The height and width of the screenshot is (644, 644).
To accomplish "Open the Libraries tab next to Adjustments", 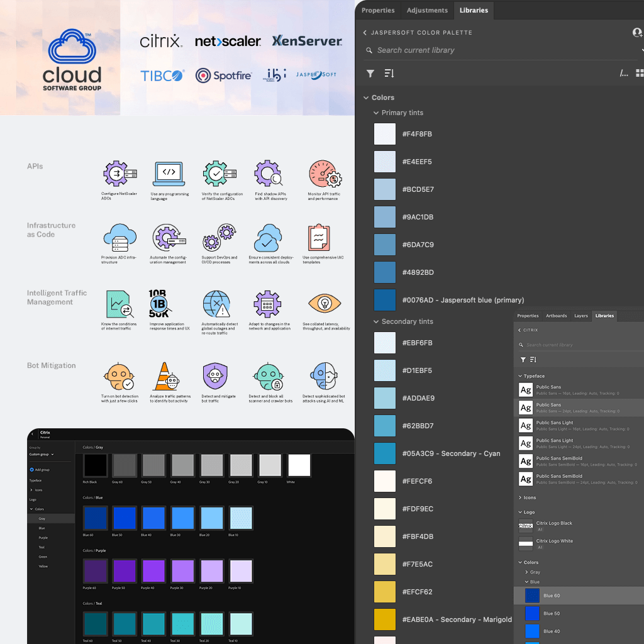I will pos(474,10).
